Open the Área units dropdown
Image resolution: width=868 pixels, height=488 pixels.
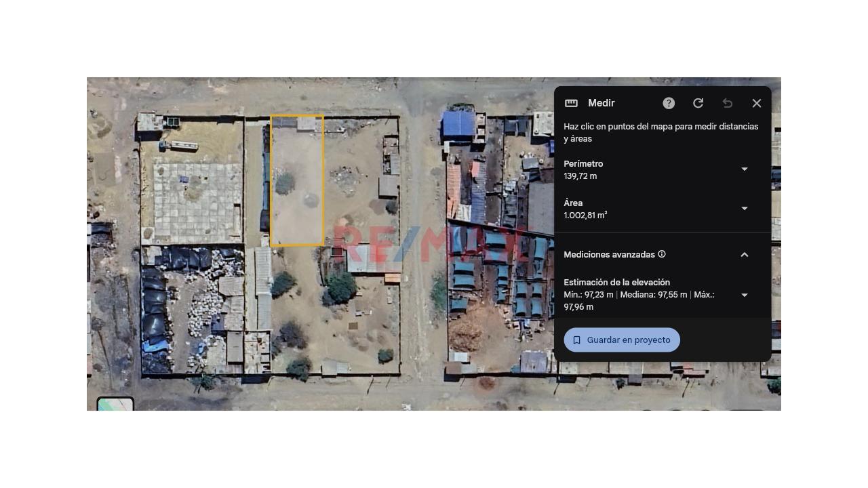click(x=744, y=209)
